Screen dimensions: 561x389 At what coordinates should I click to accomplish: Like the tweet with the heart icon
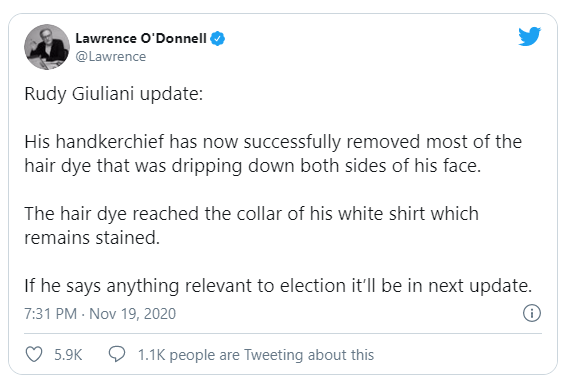[x=34, y=354]
